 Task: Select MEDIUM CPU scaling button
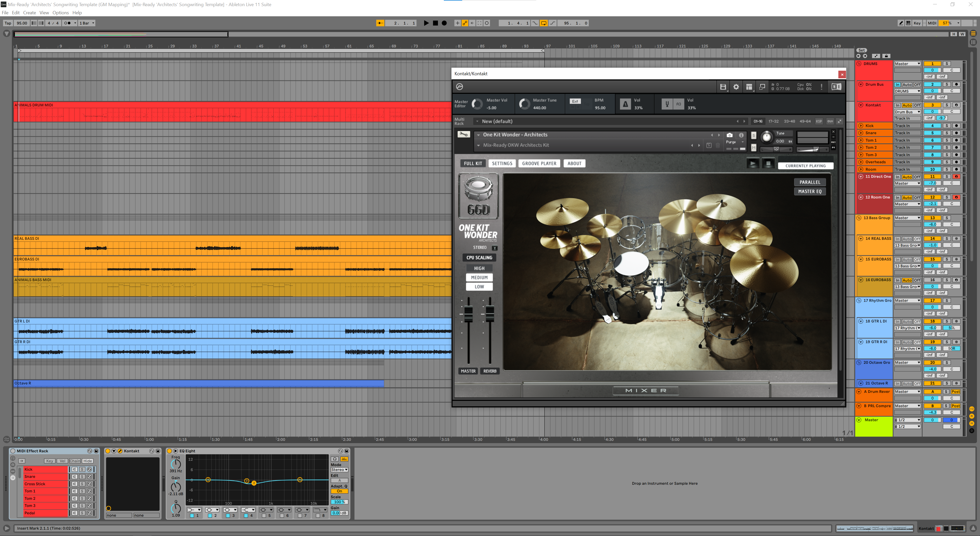[479, 278]
